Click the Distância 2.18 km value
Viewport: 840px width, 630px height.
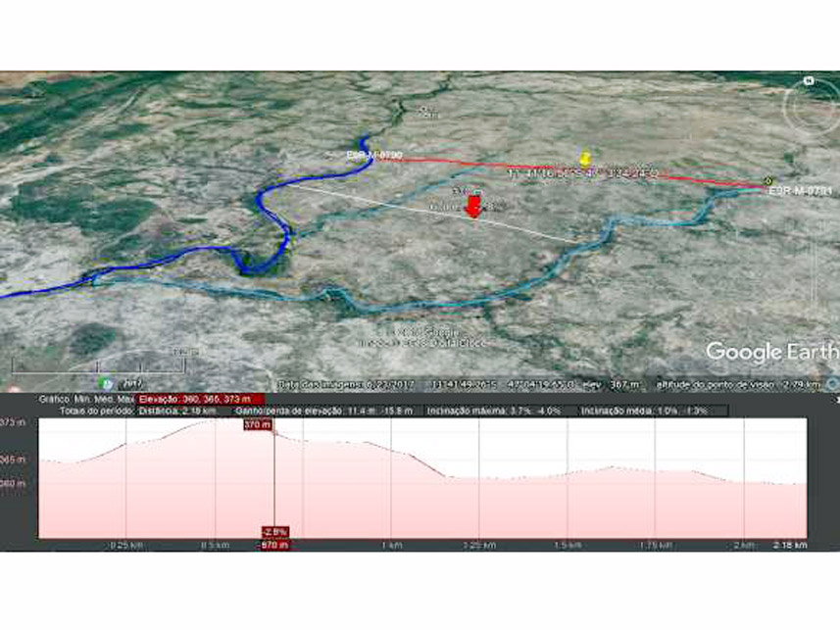tap(177, 411)
